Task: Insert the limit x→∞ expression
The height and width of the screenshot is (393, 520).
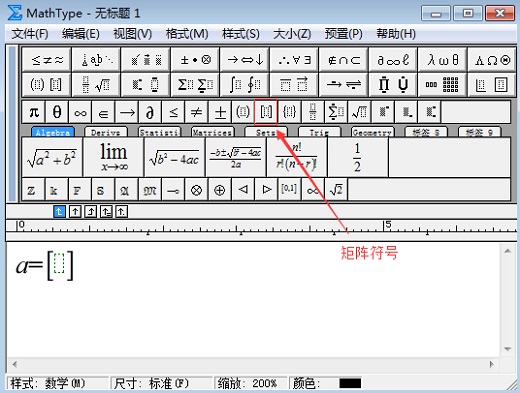Action: point(114,157)
